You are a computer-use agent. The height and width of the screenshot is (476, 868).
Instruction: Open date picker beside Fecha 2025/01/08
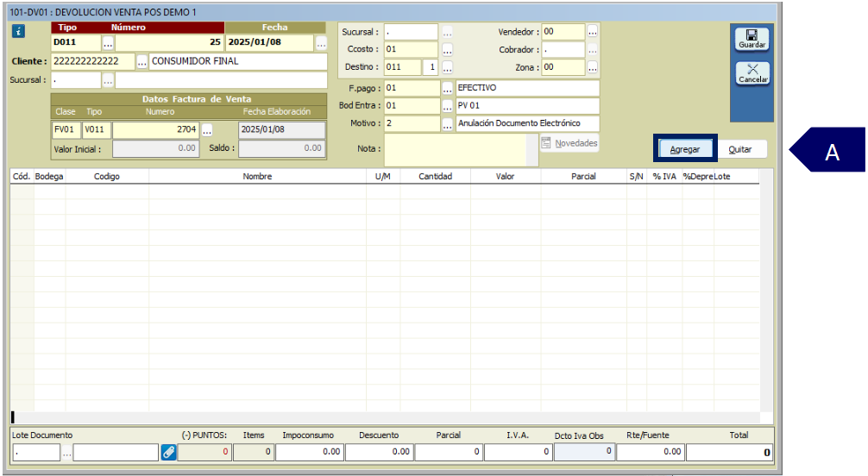(x=321, y=42)
